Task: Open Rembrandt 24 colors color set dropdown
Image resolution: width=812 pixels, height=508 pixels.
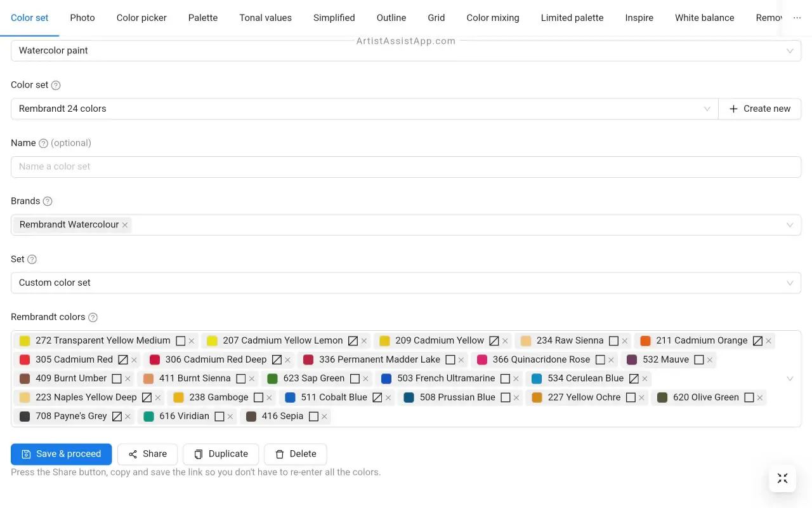Action: point(364,109)
